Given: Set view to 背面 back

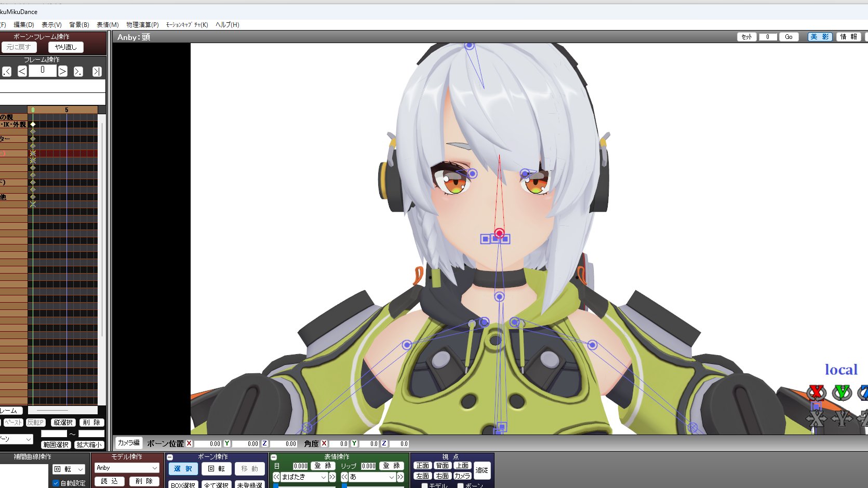Looking at the screenshot, I should click(443, 466).
